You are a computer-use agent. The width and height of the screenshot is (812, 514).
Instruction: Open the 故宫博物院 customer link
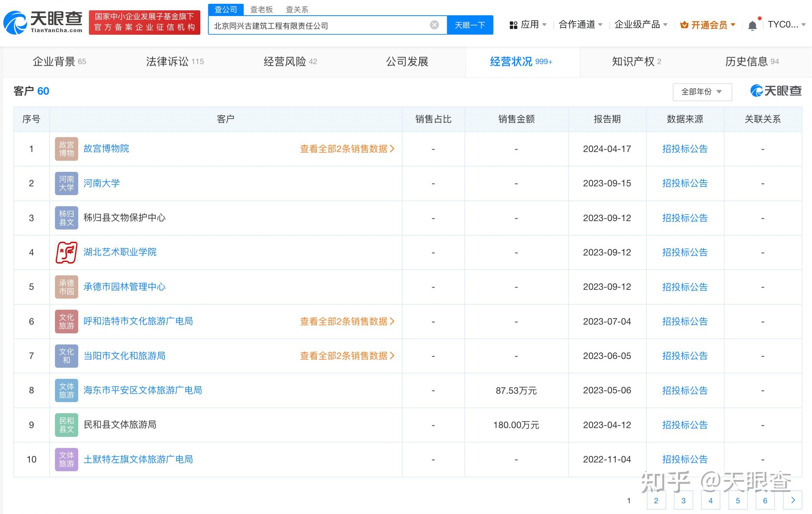(106, 149)
